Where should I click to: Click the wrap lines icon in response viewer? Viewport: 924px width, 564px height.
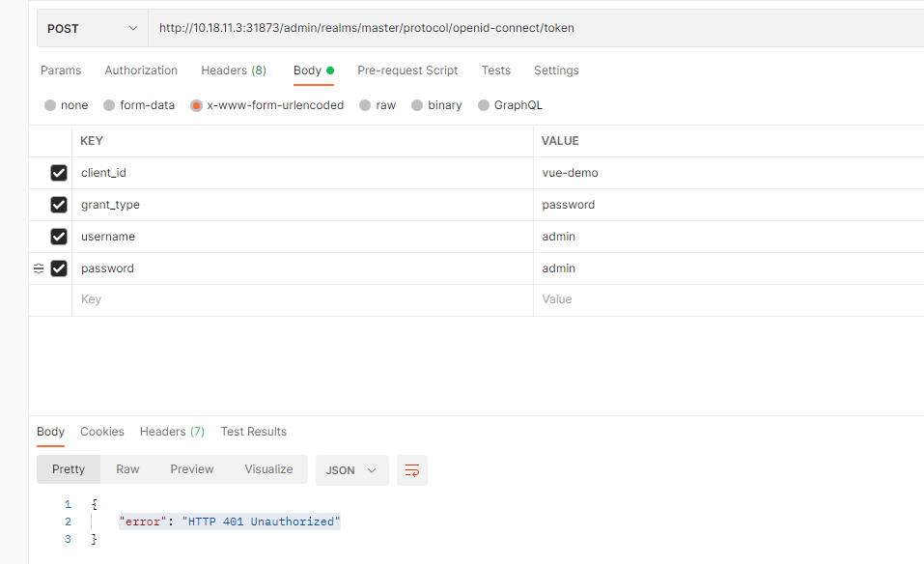pyautogui.click(x=412, y=469)
